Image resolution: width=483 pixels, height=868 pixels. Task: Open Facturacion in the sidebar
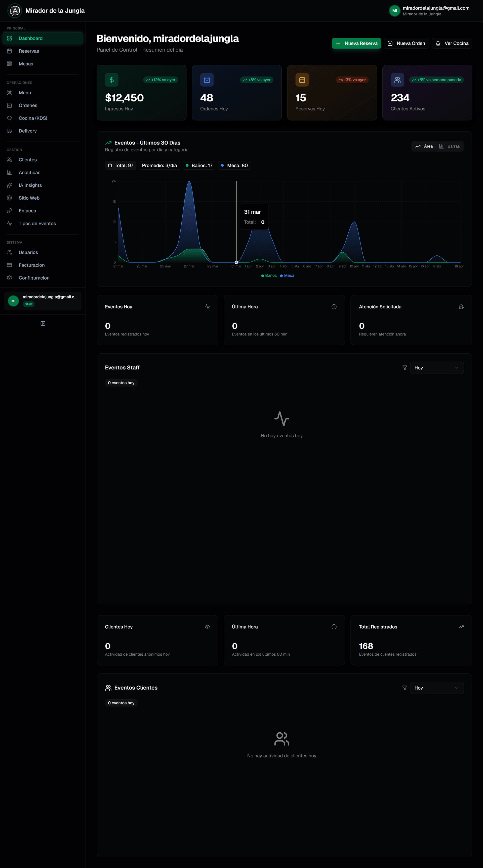pyautogui.click(x=43, y=265)
